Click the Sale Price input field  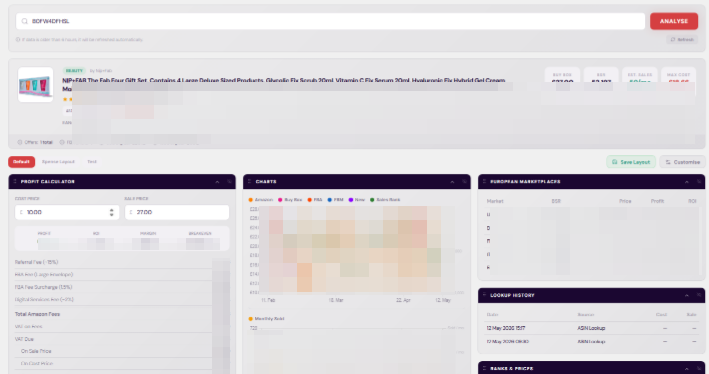point(177,212)
